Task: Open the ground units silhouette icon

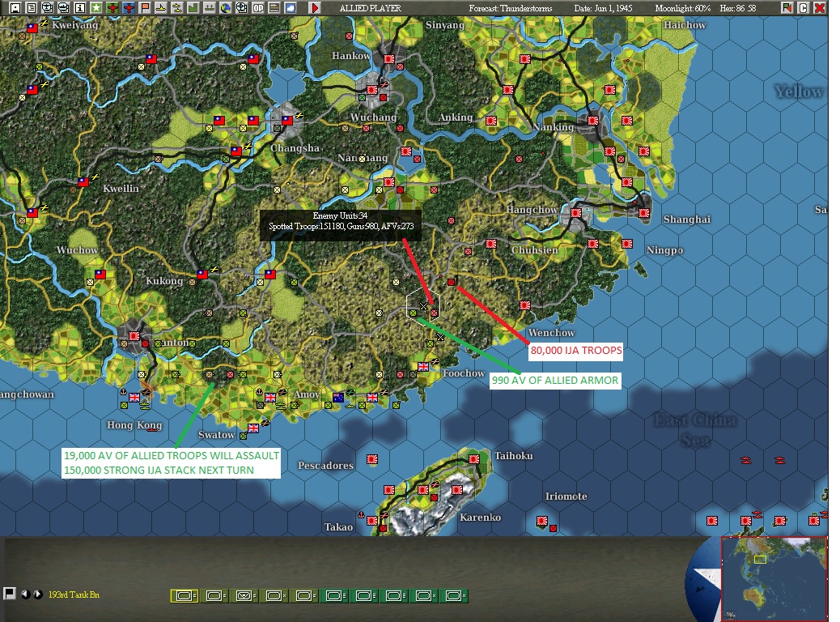Action: [210, 7]
